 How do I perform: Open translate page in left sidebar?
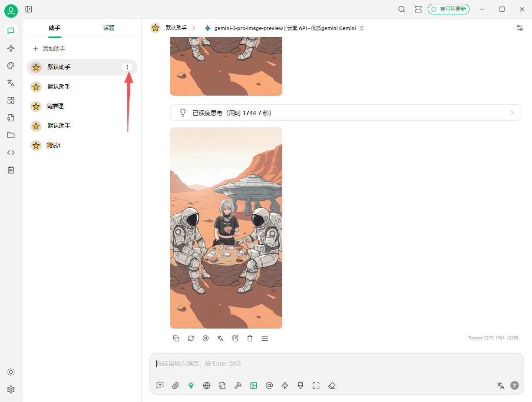[x=11, y=83]
